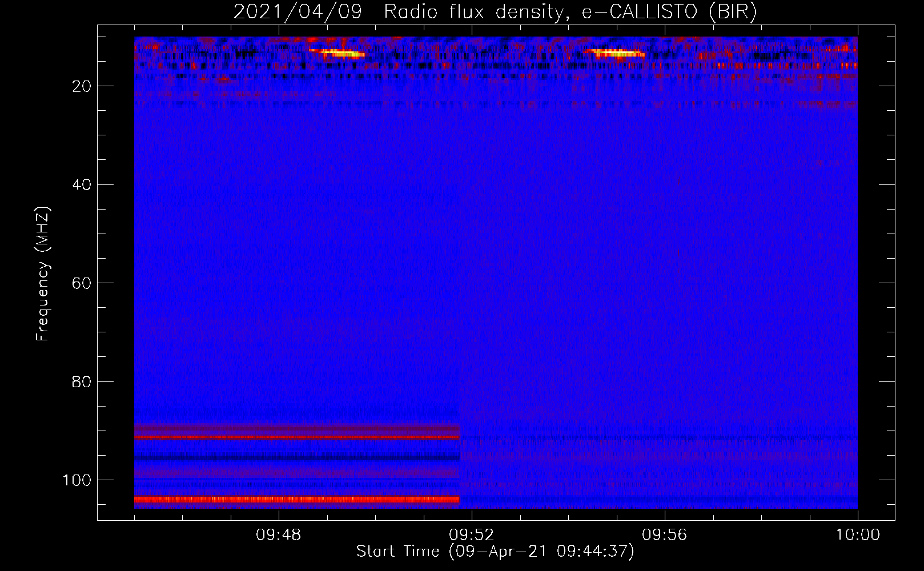Click the bright red band near 104 MHz

pyautogui.click(x=297, y=499)
